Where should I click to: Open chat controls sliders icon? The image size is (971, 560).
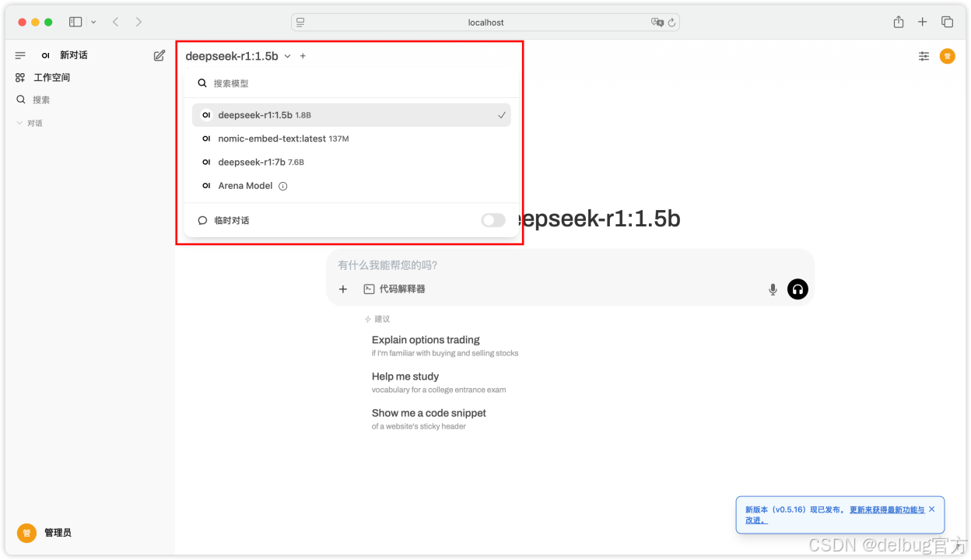pyautogui.click(x=924, y=56)
